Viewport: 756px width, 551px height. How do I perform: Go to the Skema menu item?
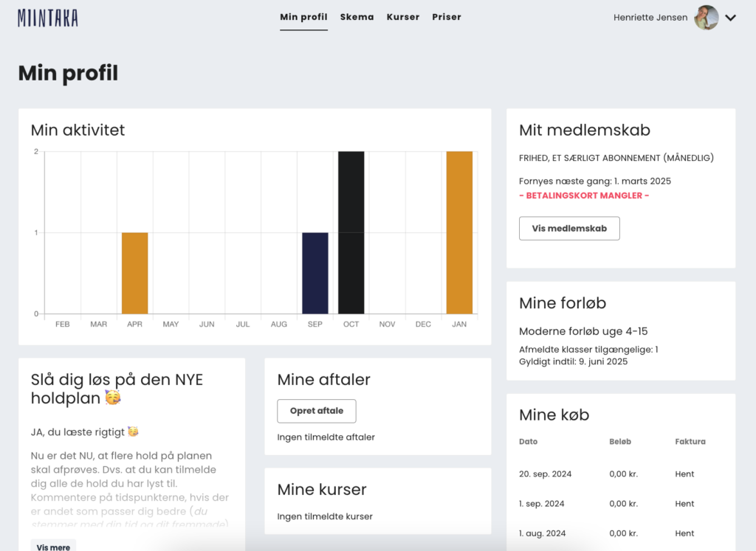point(357,17)
